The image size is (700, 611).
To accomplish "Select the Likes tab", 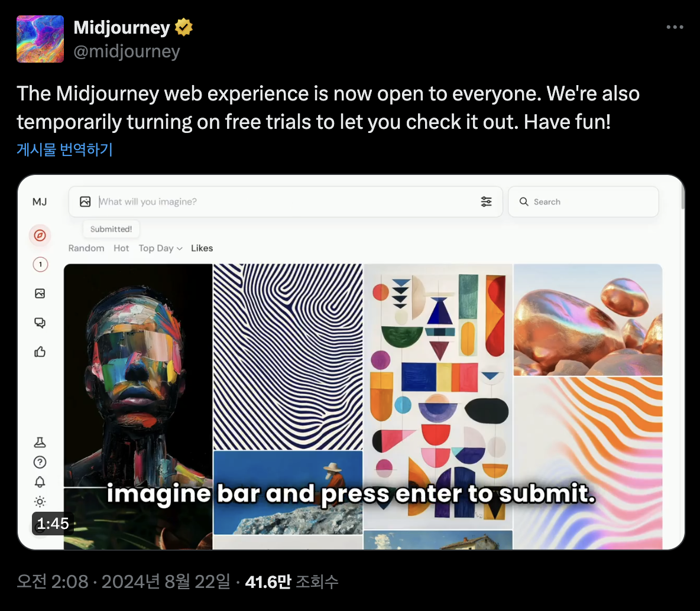I will [202, 248].
